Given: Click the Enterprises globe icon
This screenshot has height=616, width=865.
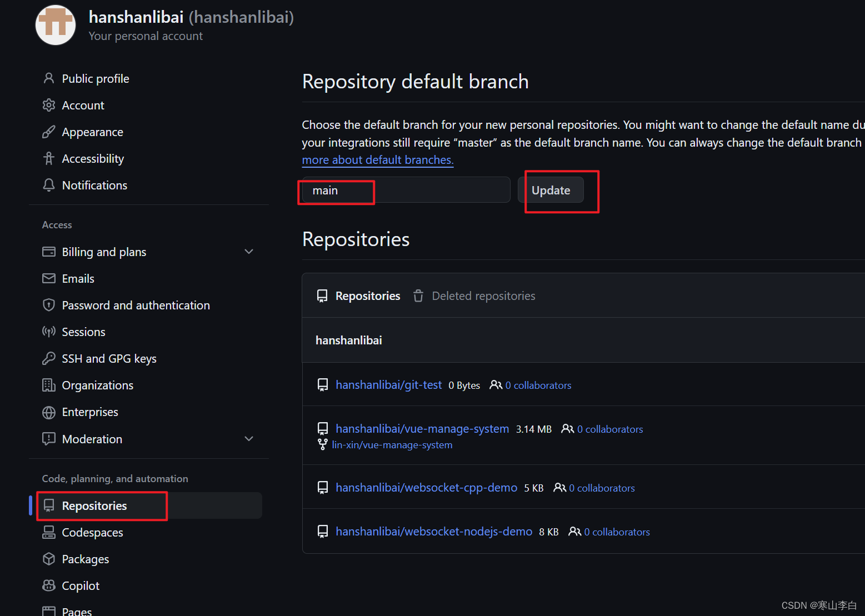Looking at the screenshot, I should point(49,412).
